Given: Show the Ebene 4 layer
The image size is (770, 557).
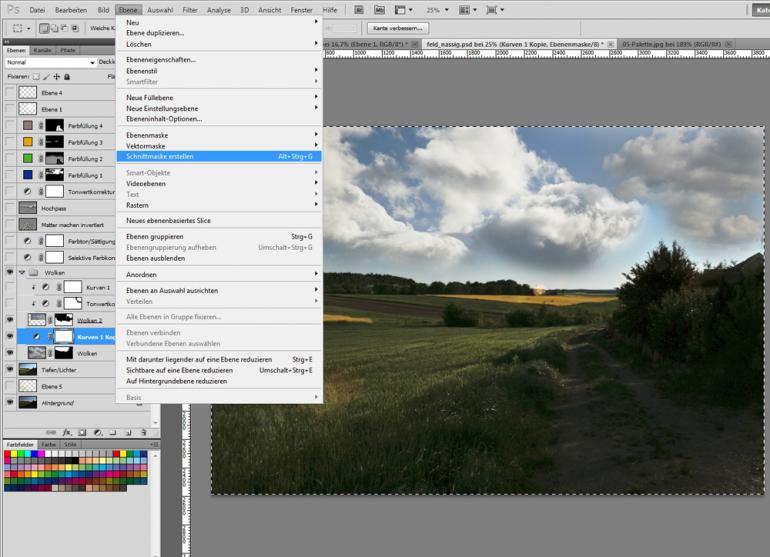Looking at the screenshot, I should click(10, 93).
